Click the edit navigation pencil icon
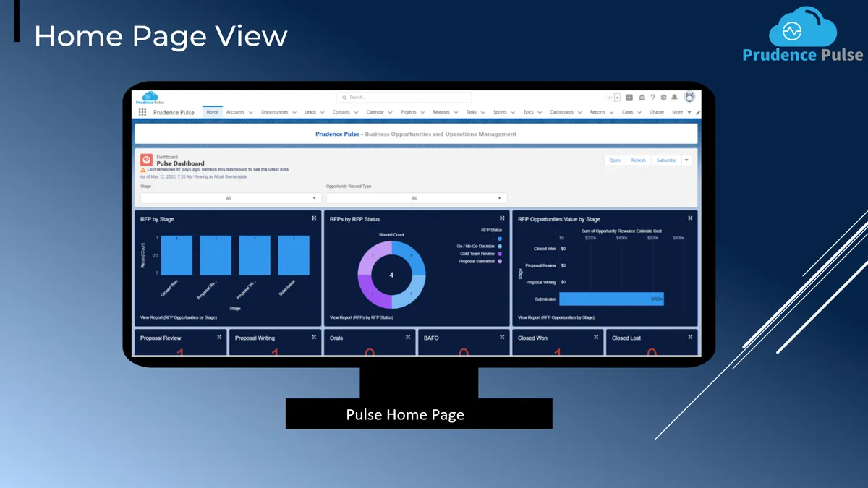The width and height of the screenshot is (868, 488). 698,112
